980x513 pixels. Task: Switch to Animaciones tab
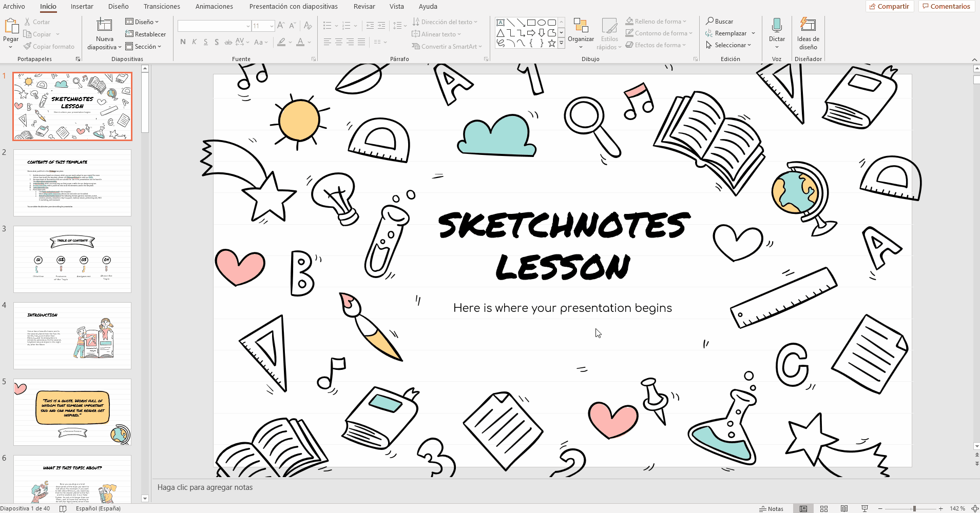coord(214,6)
